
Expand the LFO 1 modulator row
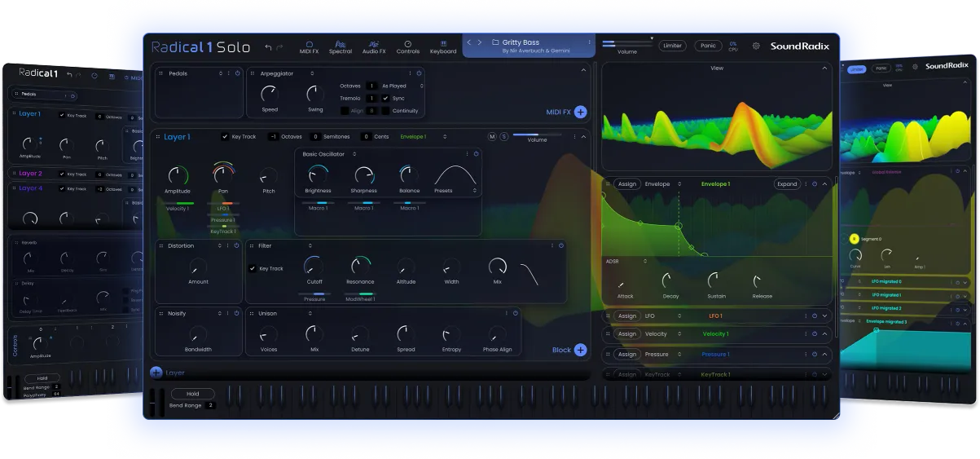(x=824, y=316)
